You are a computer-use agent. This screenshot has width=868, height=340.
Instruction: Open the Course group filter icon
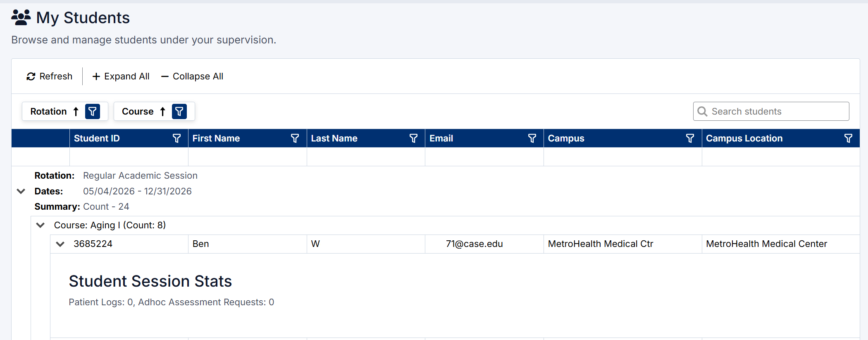(179, 111)
